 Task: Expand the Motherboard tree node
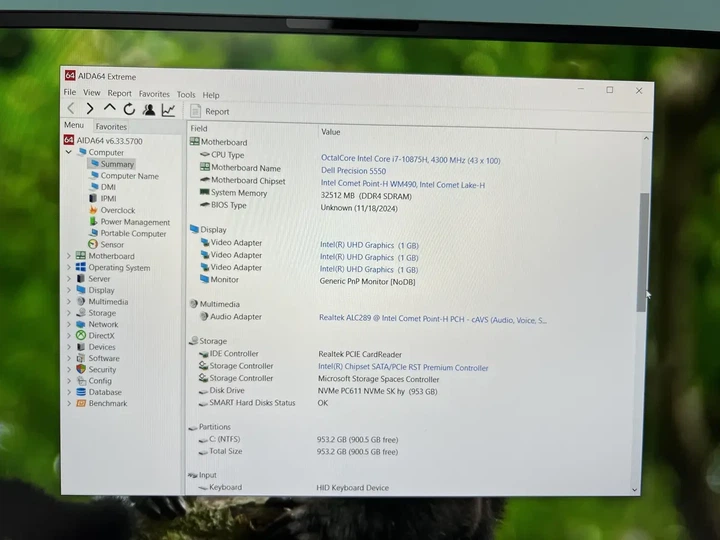coord(69,256)
